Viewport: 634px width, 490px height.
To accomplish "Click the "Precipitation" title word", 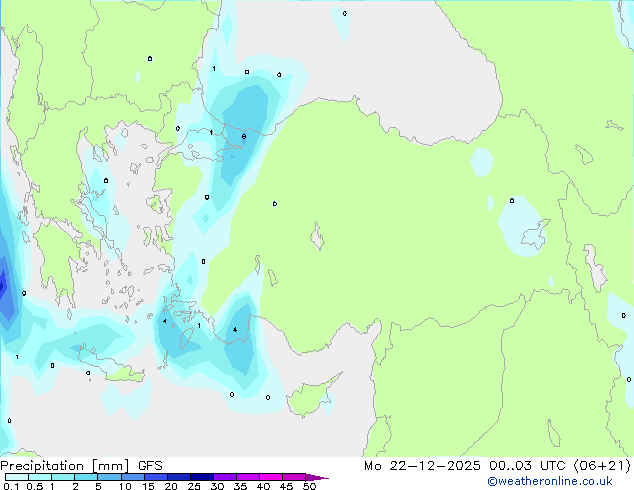I will tap(42, 466).
